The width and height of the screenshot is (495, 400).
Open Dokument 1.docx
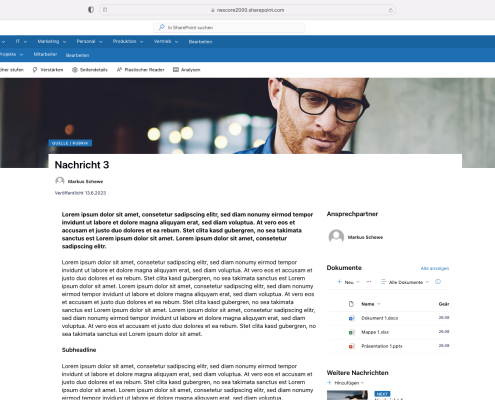coord(380,318)
